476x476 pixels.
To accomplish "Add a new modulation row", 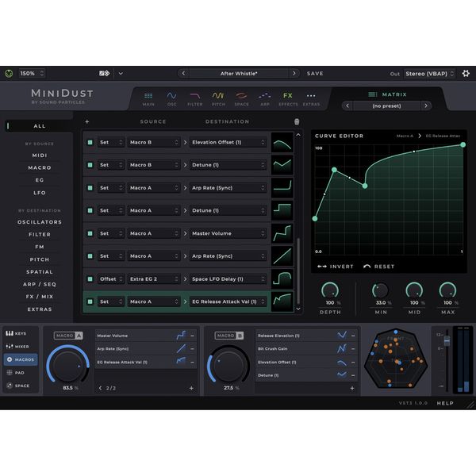I will (87, 122).
